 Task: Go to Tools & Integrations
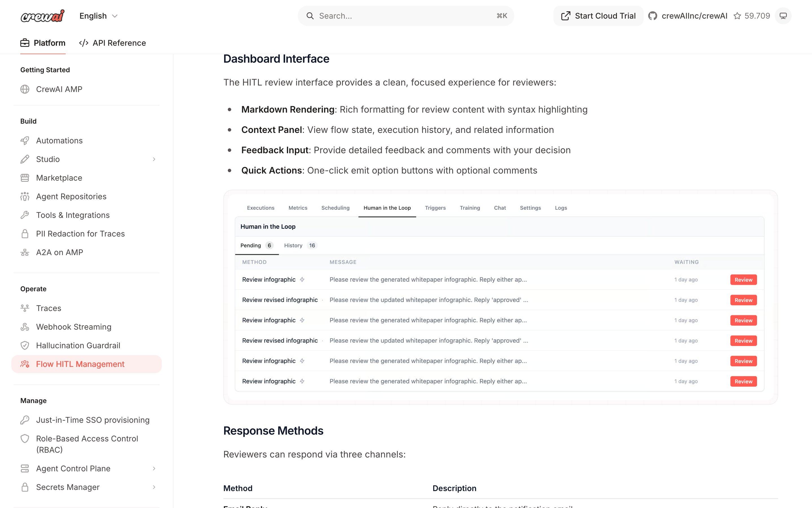pyautogui.click(x=87, y=215)
